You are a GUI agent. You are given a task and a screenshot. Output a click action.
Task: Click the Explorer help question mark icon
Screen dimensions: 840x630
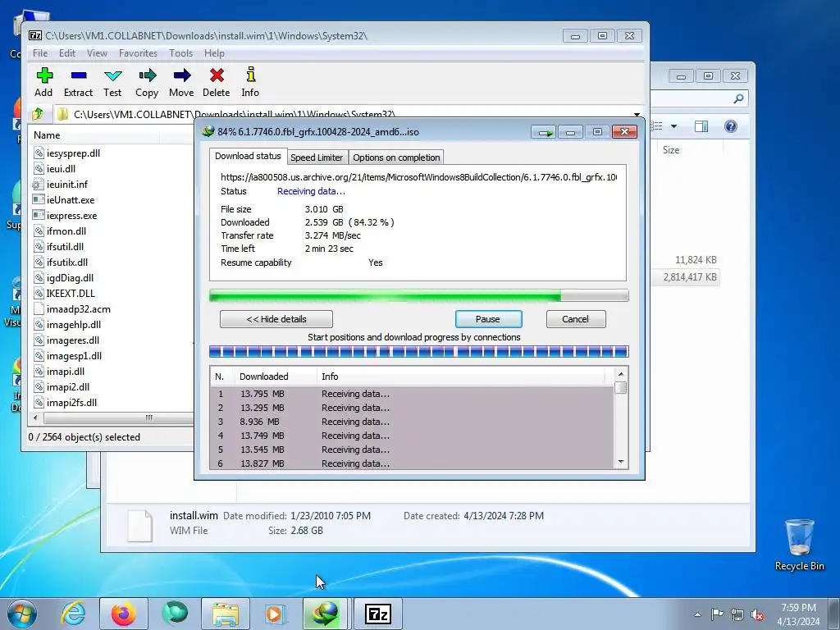point(731,126)
